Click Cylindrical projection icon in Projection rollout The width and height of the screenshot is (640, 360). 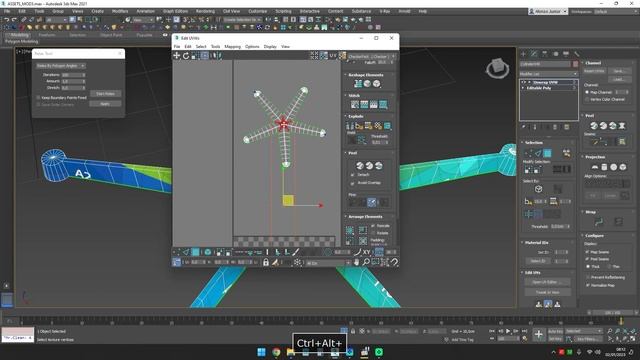point(604,167)
